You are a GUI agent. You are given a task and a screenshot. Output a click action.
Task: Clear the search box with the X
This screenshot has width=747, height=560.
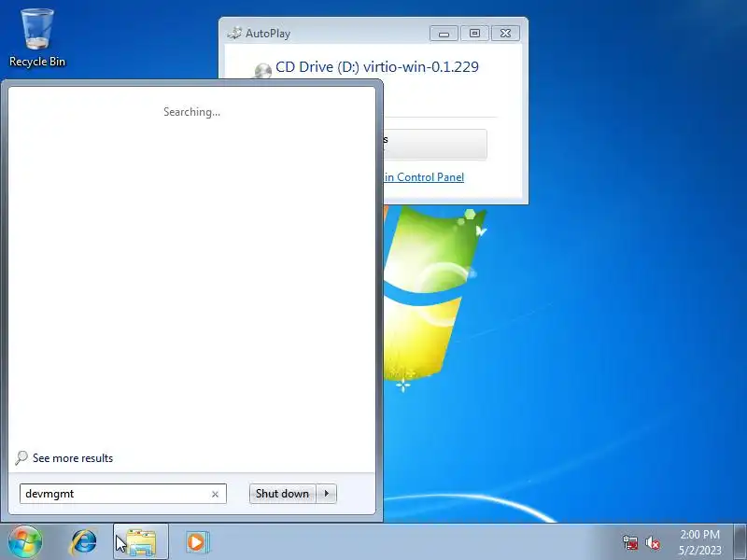click(215, 494)
